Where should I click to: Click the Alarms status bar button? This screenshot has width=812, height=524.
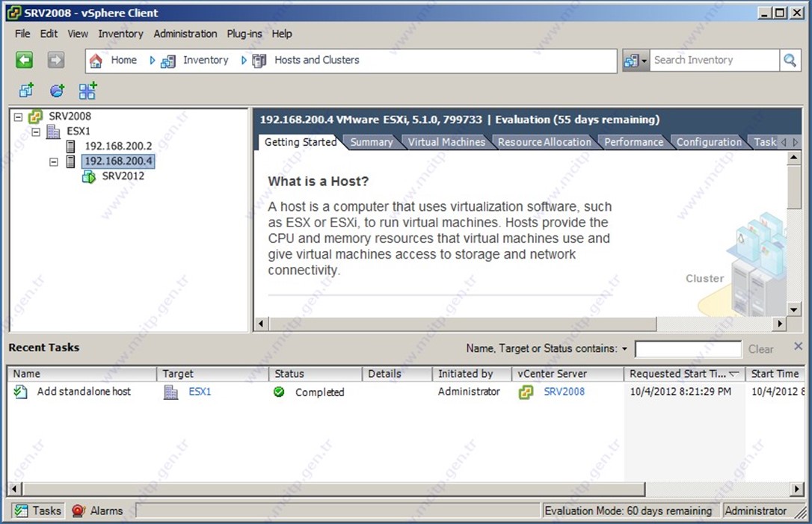click(98, 511)
